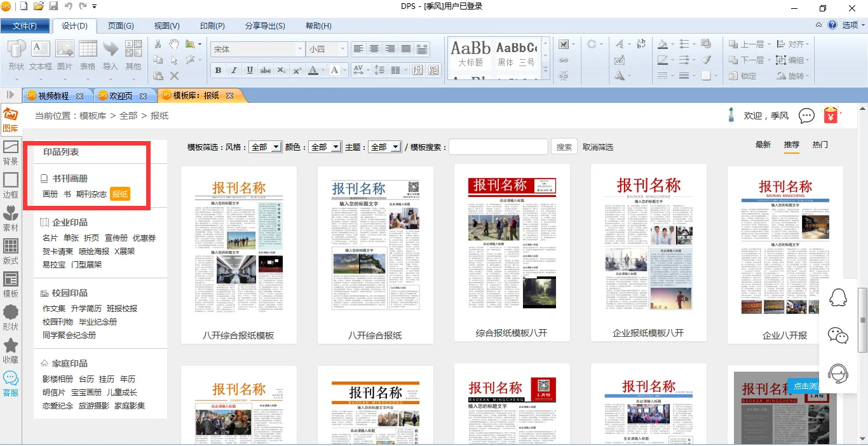Click the 素材 materials sidebar icon
This screenshot has width=868, height=446.
click(10, 219)
